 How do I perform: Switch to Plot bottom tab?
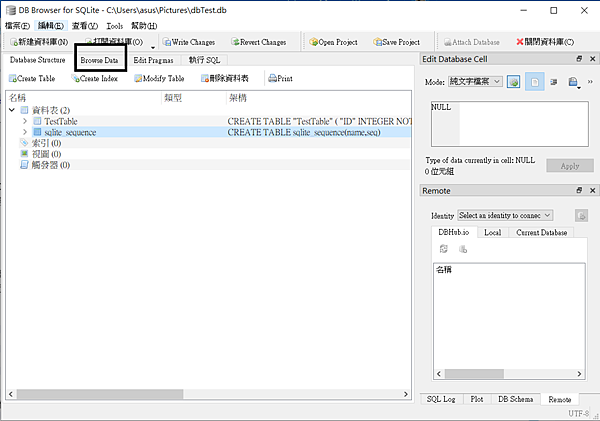[x=477, y=399]
